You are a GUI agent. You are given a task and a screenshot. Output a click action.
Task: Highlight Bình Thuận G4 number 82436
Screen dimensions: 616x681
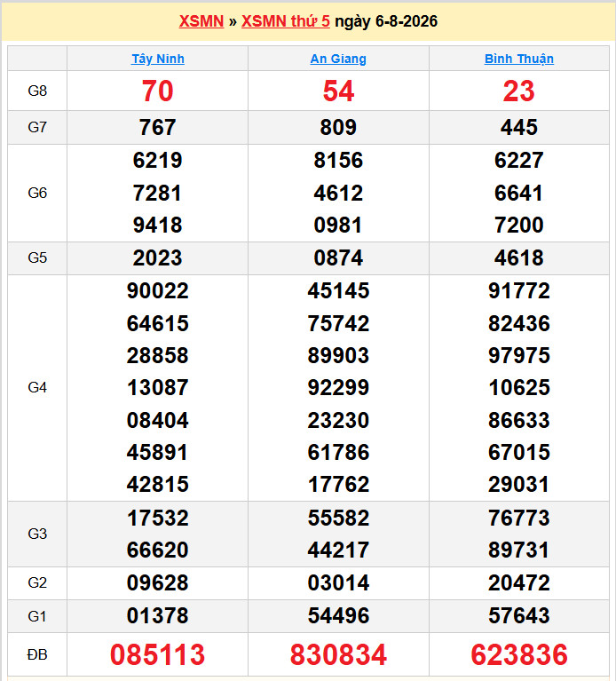(519, 323)
